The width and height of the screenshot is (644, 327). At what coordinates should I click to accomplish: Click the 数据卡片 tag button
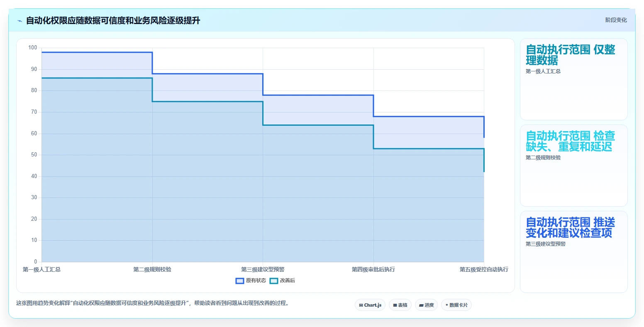click(456, 305)
